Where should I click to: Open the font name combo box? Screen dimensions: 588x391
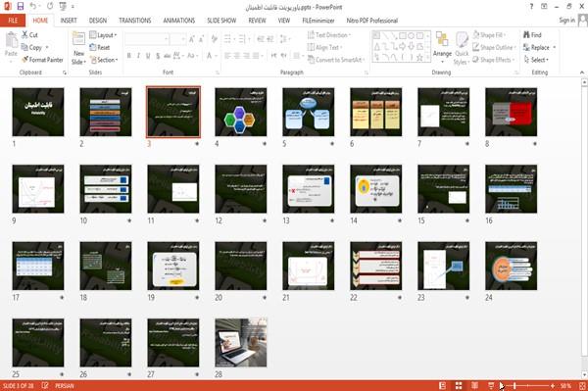click(x=147, y=39)
